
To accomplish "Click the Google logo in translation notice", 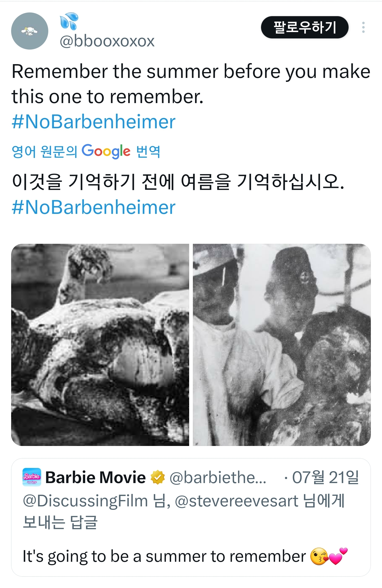I will point(106,151).
